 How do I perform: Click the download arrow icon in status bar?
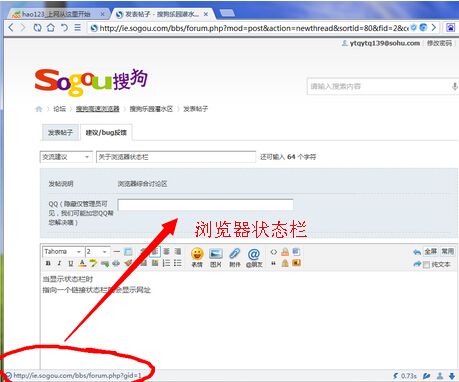452,376
